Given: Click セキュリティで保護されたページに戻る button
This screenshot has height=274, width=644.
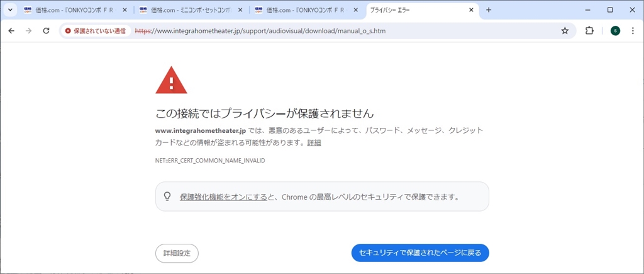Looking at the screenshot, I should pos(420,253).
